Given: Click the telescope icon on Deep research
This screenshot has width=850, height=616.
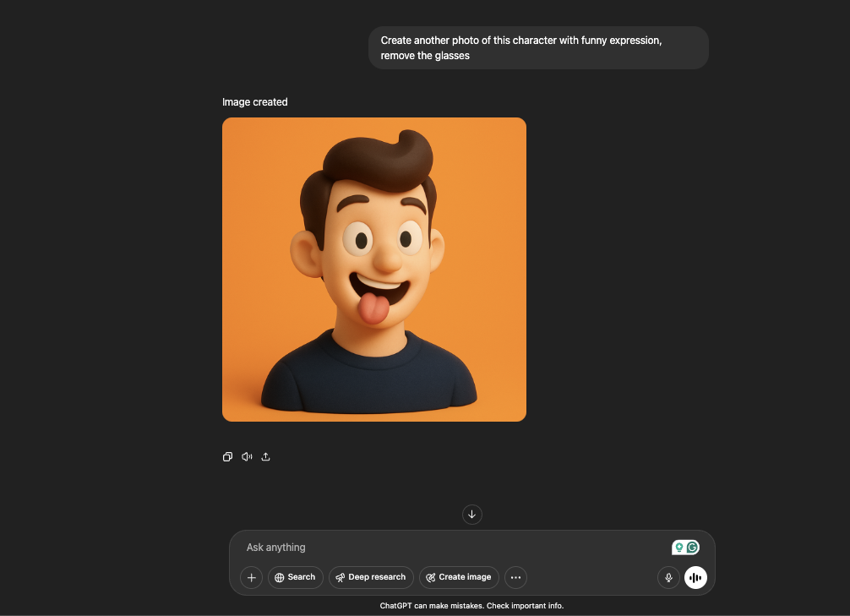Looking at the screenshot, I should coord(341,578).
